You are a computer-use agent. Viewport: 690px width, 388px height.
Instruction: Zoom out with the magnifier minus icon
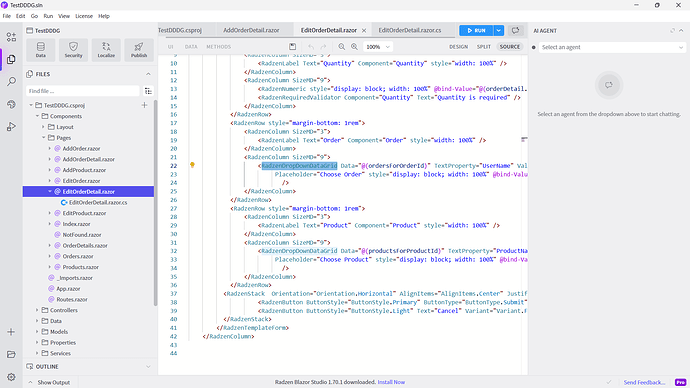[x=342, y=47]
